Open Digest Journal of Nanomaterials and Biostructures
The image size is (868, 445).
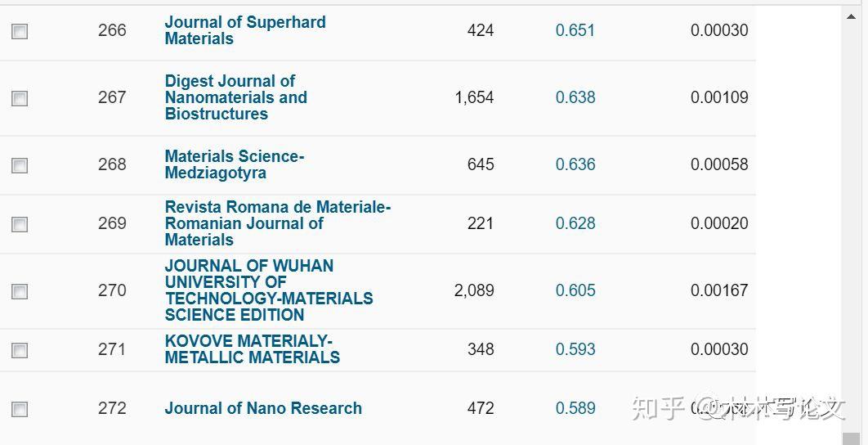coord(236,97)
